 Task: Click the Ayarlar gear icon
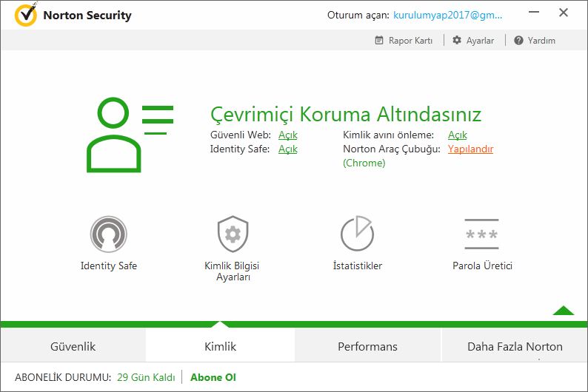(x=457, y=40)
